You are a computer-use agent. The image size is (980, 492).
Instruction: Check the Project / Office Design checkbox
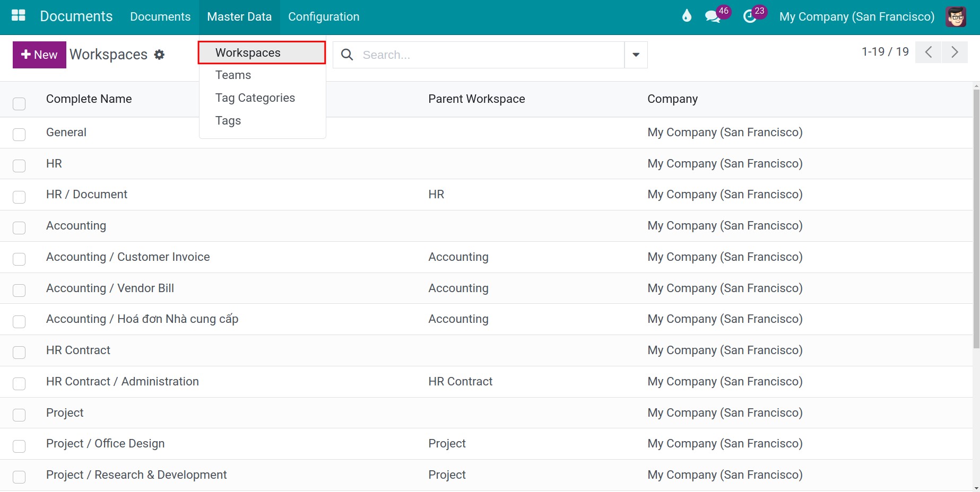(x=19, y=446)
